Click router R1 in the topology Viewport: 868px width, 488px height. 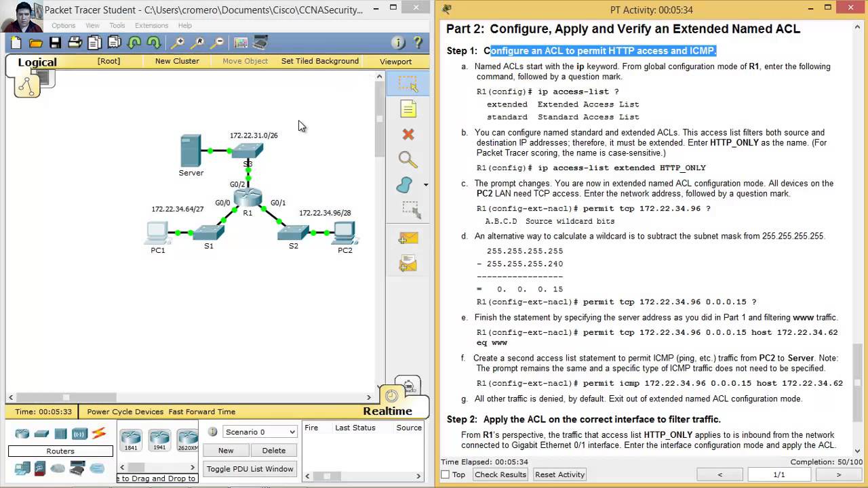(x=248, y=197)
